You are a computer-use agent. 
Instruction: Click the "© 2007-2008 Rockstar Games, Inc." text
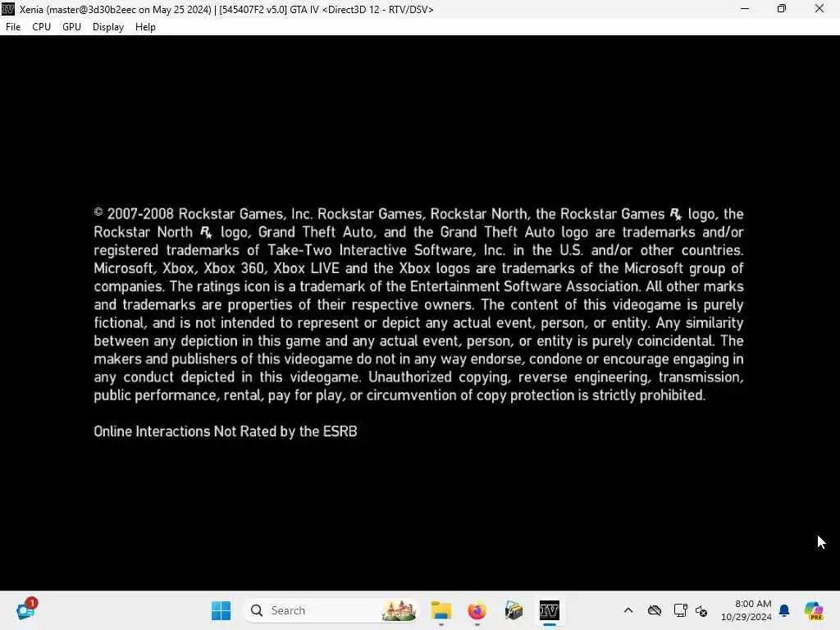(203, 214)
